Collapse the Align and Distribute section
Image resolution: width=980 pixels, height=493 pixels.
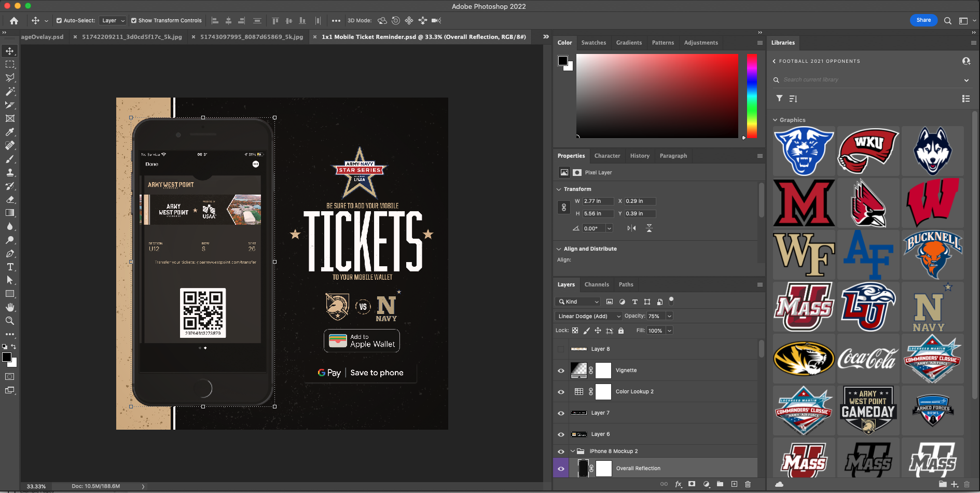click(559, 249)
